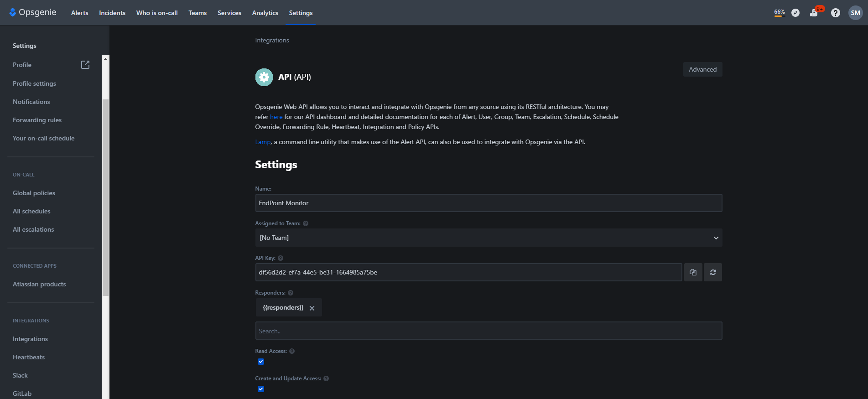
Task: Open Forwarding rules in sidebar
Action: tap(37, 120)
